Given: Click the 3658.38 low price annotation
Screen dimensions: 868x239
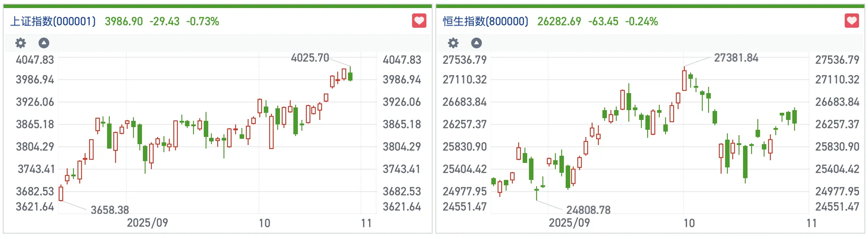Looking at the screenshot, I should point(110,210).
